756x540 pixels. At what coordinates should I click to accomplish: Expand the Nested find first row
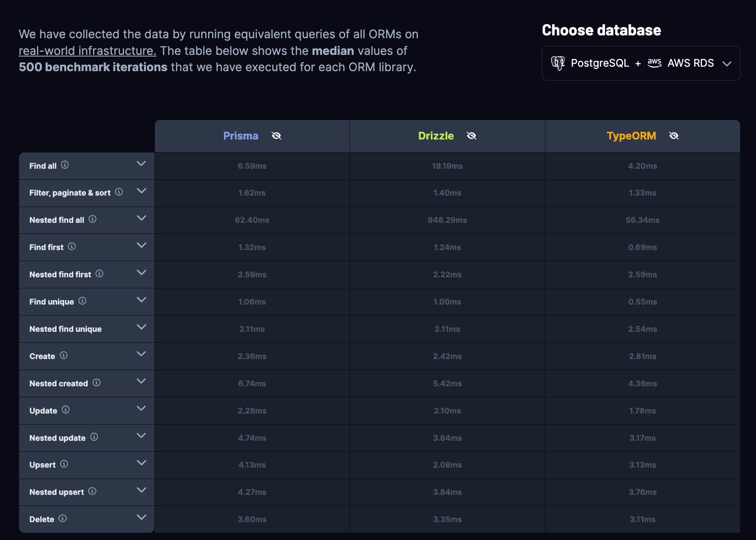pos(141,272)
